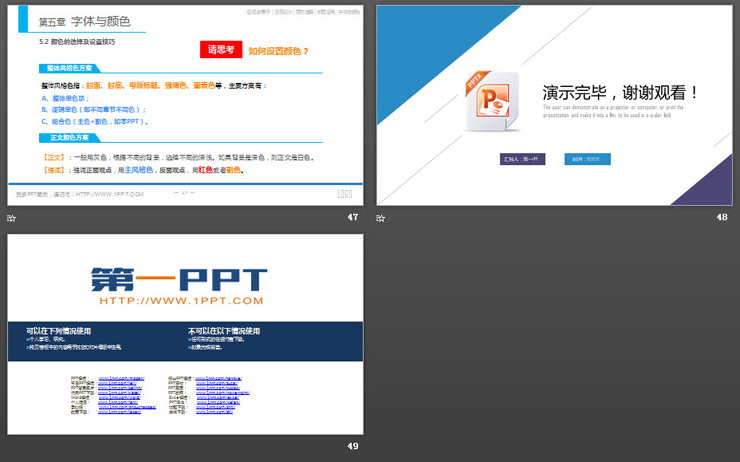Image resolution: width=740 pixels, height=462 pixels.
Task: Click the line starting with C. on slide 47
Action: [x=95, y=122]
